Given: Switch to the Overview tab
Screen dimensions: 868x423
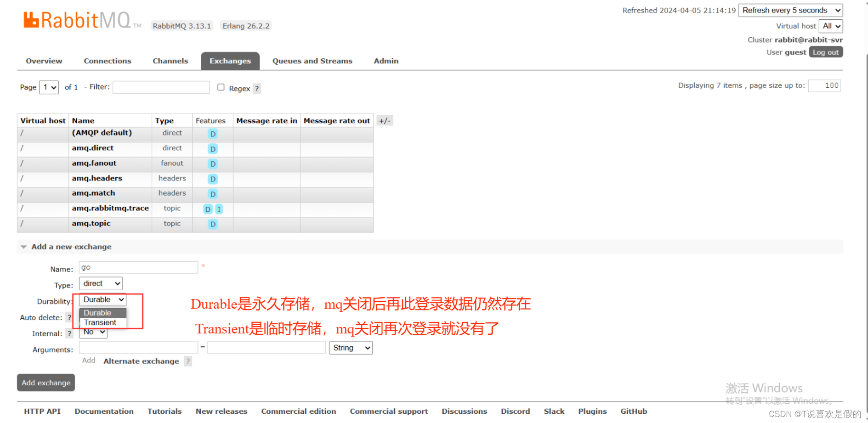Looking at the screenshot, I should tap(44, 61).
